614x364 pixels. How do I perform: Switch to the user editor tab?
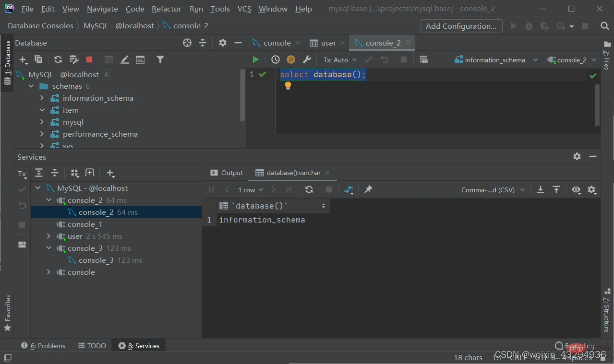click(x=323, y=43)
